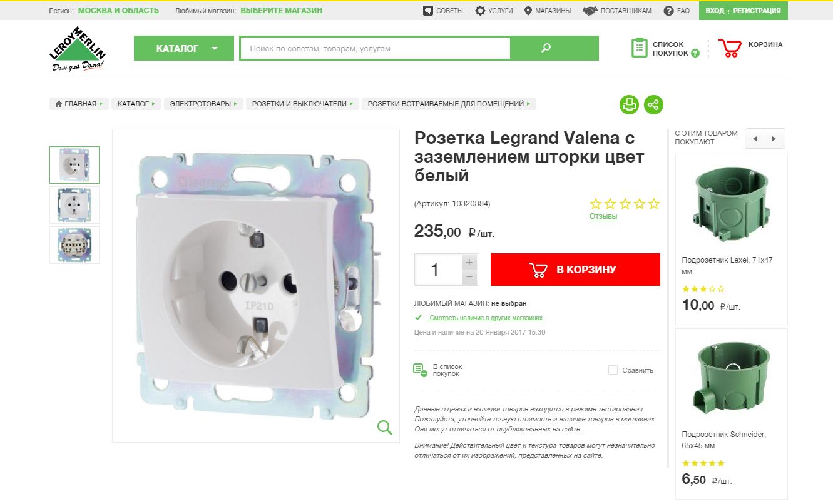Click the search magnifier button
Image resolution: width=833 pixels, height=504 pixels.
546,48
